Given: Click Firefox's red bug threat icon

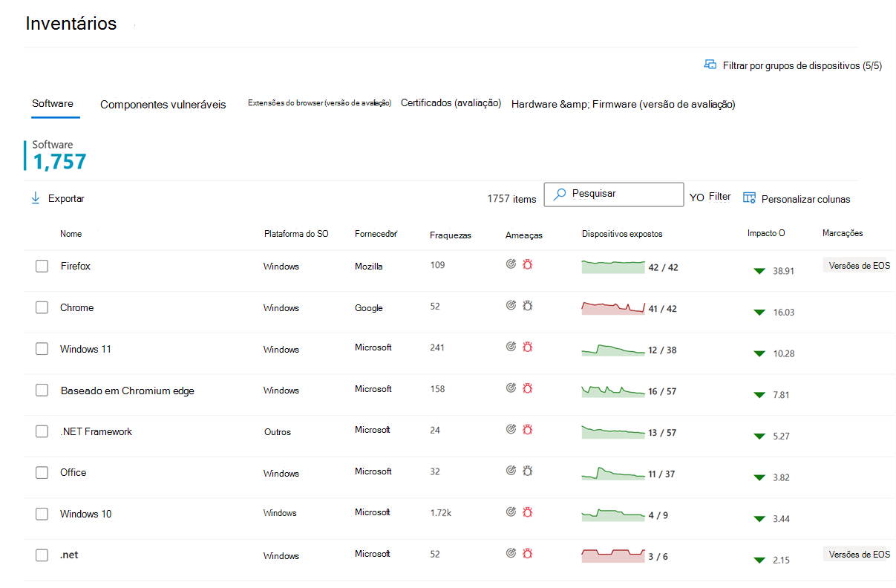Looking at the screenshot, I should click(x=528, y=264).
